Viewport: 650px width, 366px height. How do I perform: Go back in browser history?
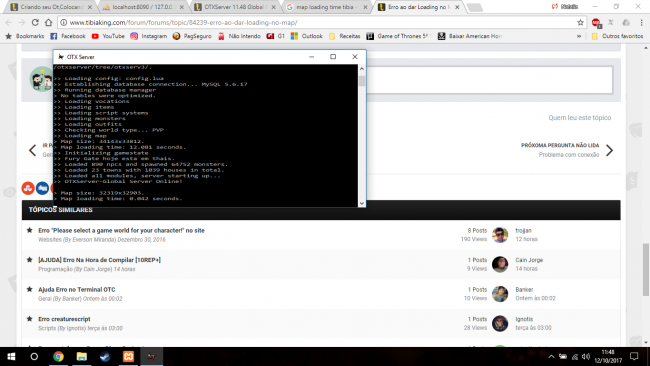[x=9, y=22]
